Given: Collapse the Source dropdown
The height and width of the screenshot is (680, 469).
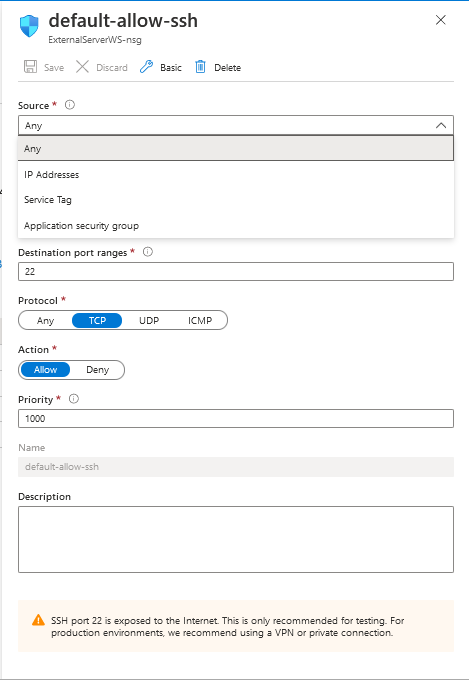Looking at the screenshot, I should pos(236,125).
